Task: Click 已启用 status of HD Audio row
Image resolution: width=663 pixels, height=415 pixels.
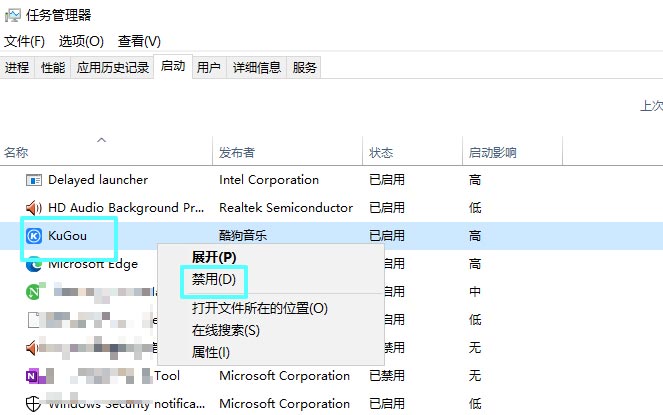Action: [387, 208]
